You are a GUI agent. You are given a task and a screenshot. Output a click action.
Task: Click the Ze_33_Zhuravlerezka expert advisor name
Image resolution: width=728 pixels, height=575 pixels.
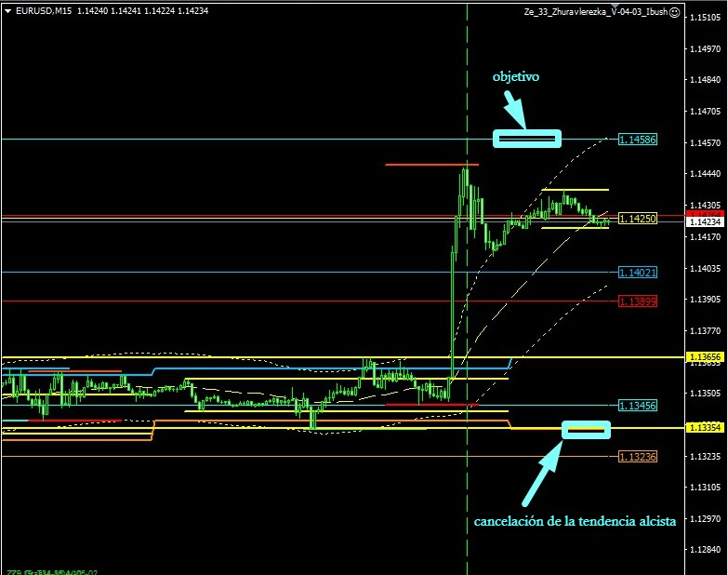click(595, 12)
